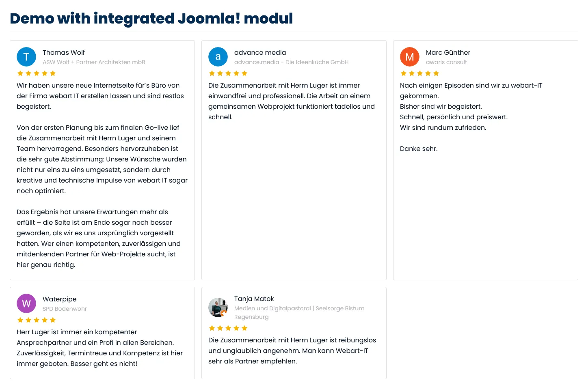
Task: Open reviewer name Thomas Wolf
Action: pos(64,52)
